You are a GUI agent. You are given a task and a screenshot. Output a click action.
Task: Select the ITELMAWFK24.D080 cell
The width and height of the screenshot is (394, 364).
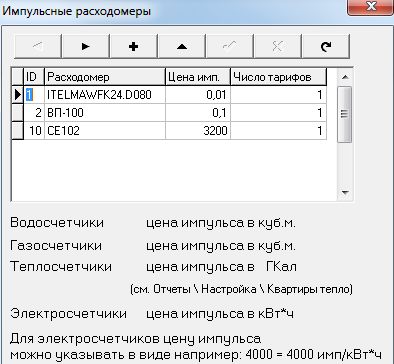pyautogui.click(x=105, y=95)
